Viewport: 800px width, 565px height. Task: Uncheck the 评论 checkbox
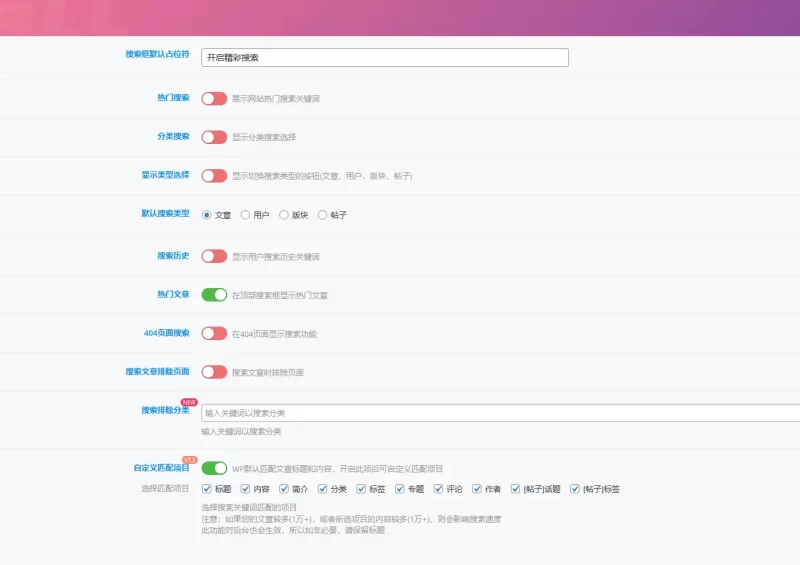click(438, 489)
